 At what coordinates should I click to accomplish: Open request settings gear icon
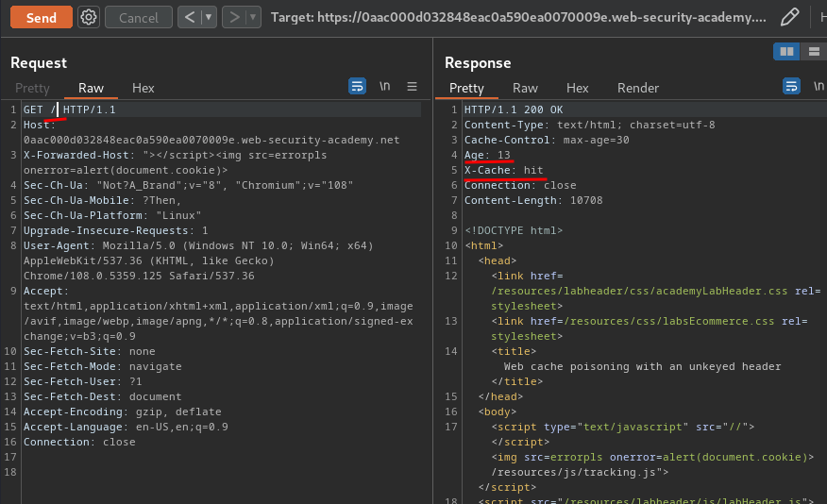click(x=89, y=17)
